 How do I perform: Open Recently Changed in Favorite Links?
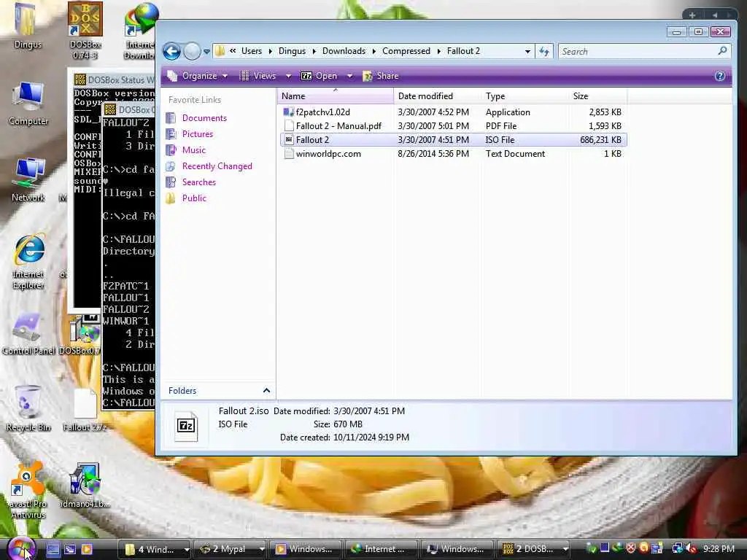[x=217, y=166]
